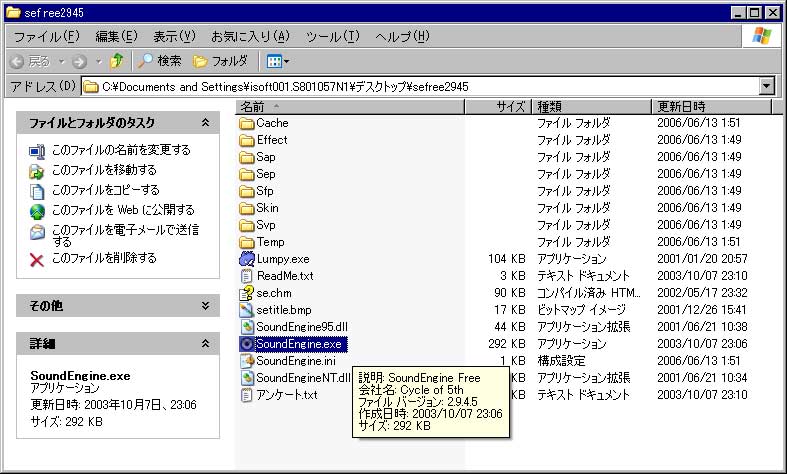The image size is (787, 474).
Task: Collapse the ファイルとフォルダのタスク panel
Action: click(x=205, y=123)
